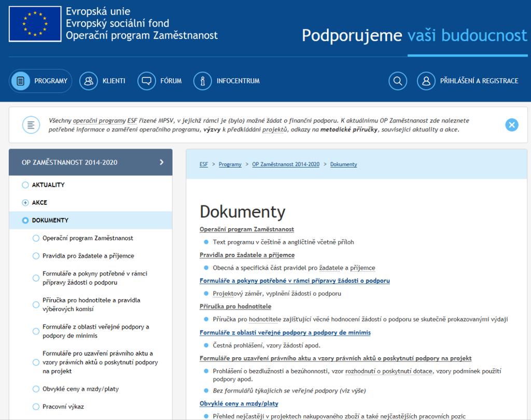
Task: Select the Aktuality circle bullet
Action: coord(25,185)
